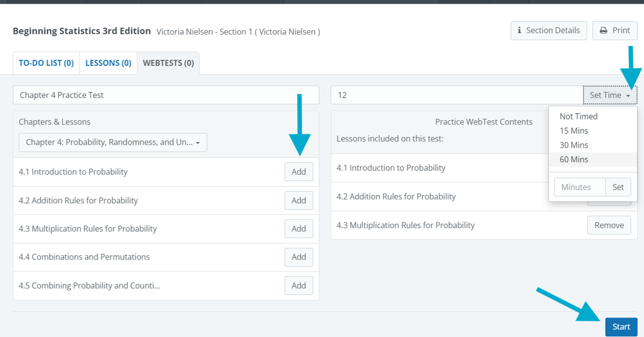The image size is (644, 337).
Task: Click the custom Minutes input field
Action: [579, 187]
